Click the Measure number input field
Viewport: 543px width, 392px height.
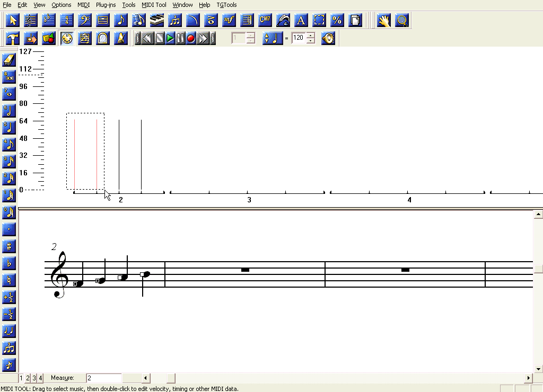pos(104,378)
